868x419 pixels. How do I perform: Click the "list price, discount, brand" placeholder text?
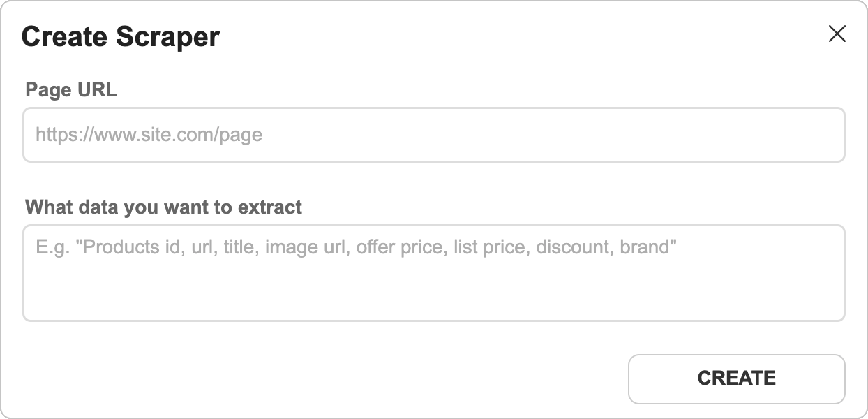(x=565, y=247)
